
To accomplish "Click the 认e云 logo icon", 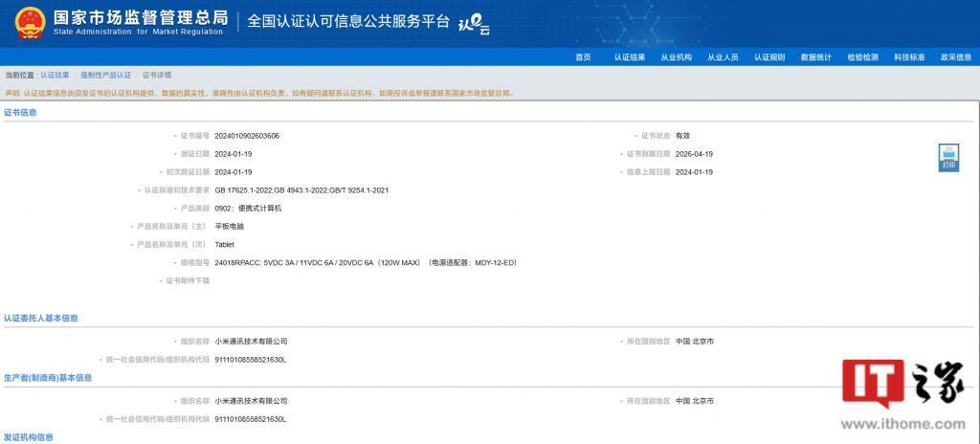I will pyautogui.click(x=474, y=25).
